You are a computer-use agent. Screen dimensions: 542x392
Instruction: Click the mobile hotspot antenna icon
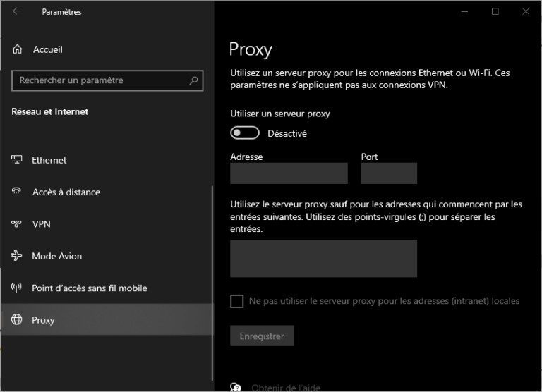17,288
